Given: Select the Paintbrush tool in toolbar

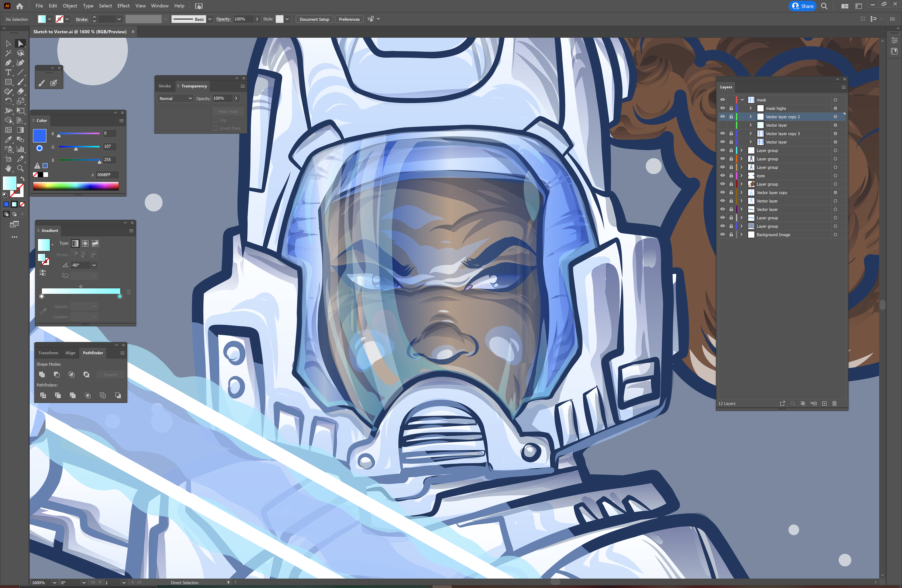Looking at the screenshot, I should pos(20,82).
